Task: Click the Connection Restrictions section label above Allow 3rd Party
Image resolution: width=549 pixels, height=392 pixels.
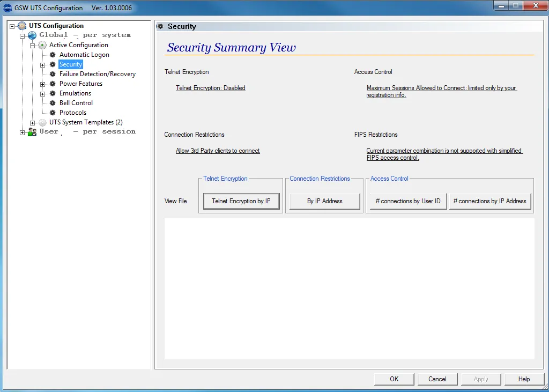Action: (x=194, y=135)
